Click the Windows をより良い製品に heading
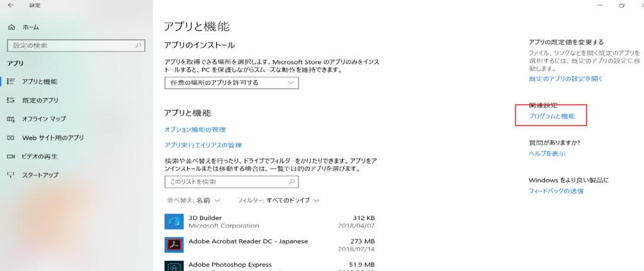 point(569,180)
